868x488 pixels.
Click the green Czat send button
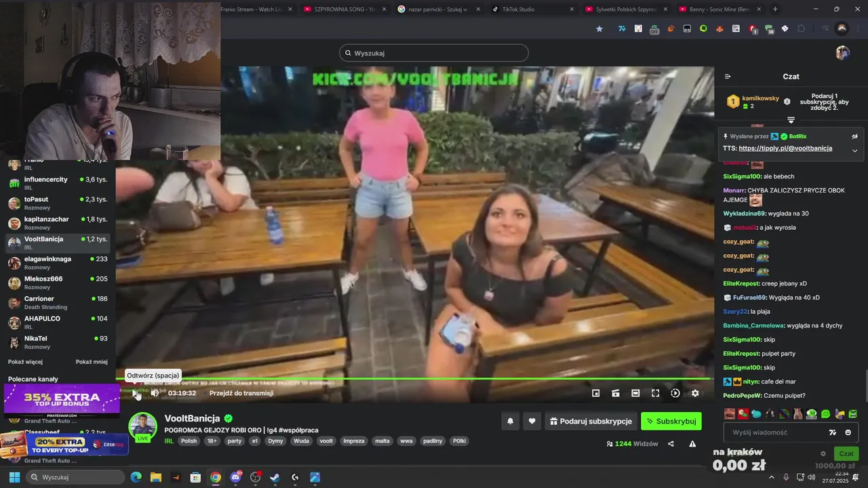coord(846,453)
